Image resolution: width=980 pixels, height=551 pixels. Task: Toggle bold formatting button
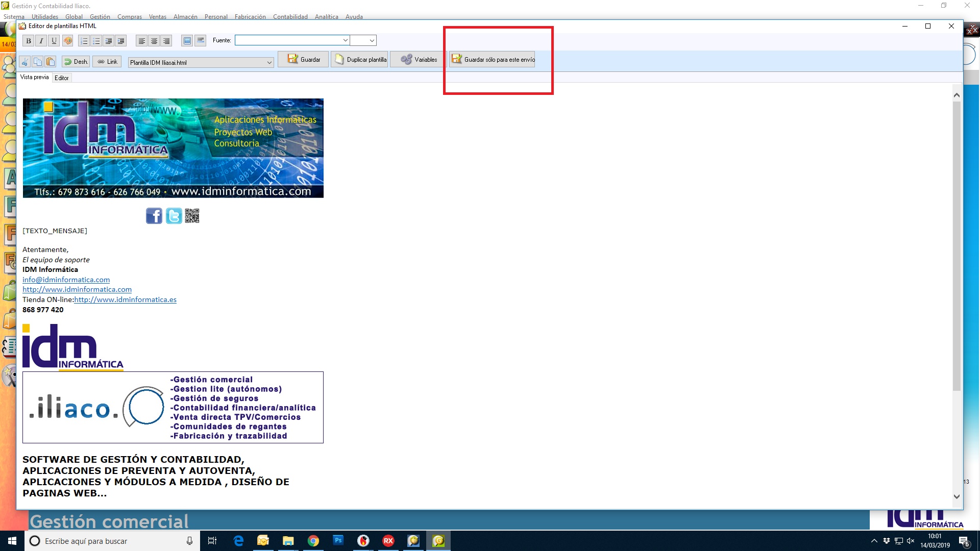coord(29,41)
